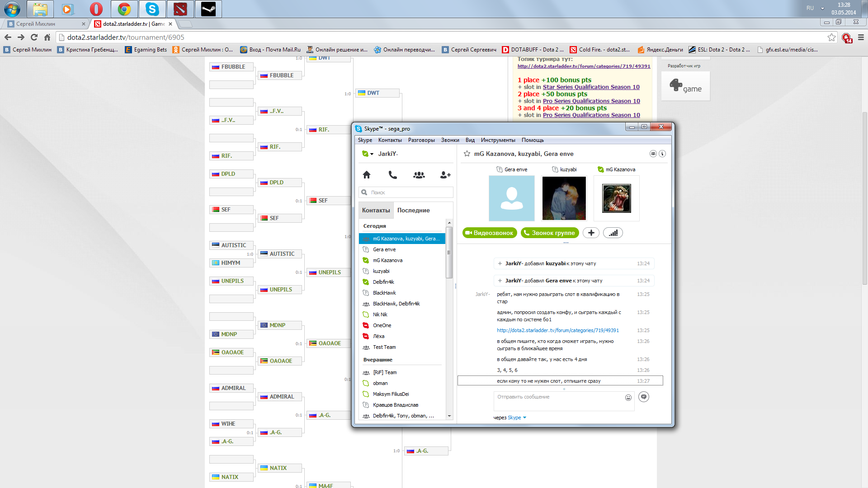The width and height of the screenshot is (868, 488).
Task: Click add contact icon in Skype
Action: click(445, 175)
